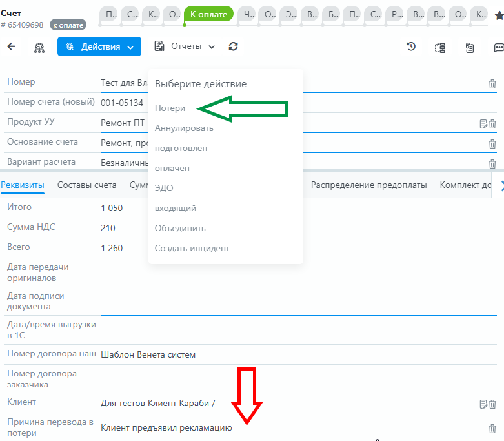Open the hierarchy structure icon
Viewport: 504px width, 441px height.
tap(39, 47)
